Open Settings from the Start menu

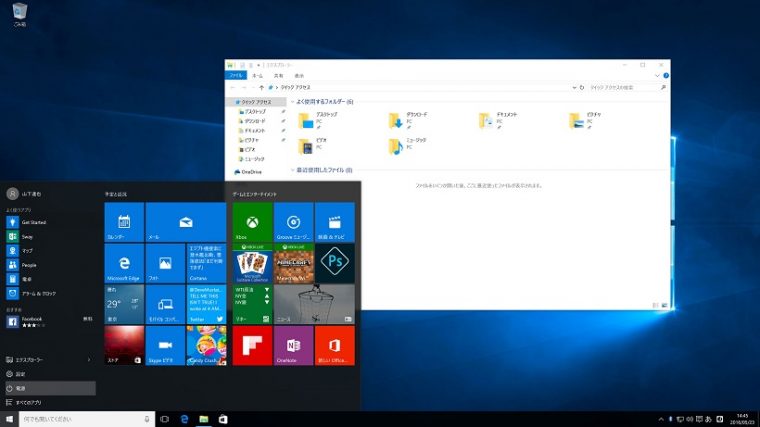pos(50,374)
